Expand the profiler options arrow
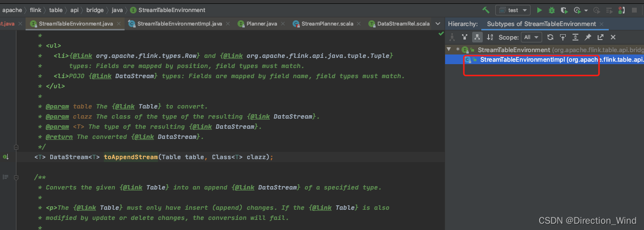The height and width of the screenshot is (230, 644). pos(586,11)
